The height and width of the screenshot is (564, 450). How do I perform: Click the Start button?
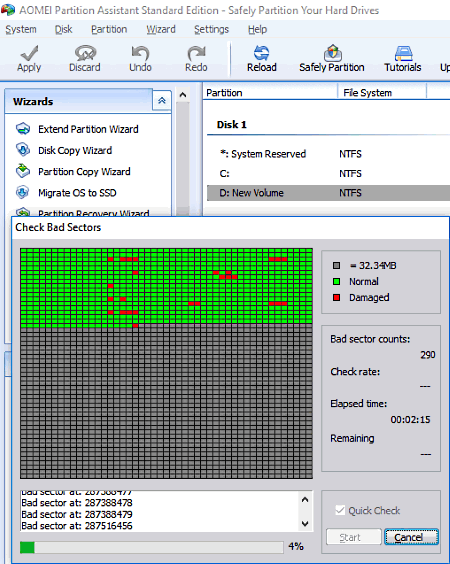click(x=354, y=537)
